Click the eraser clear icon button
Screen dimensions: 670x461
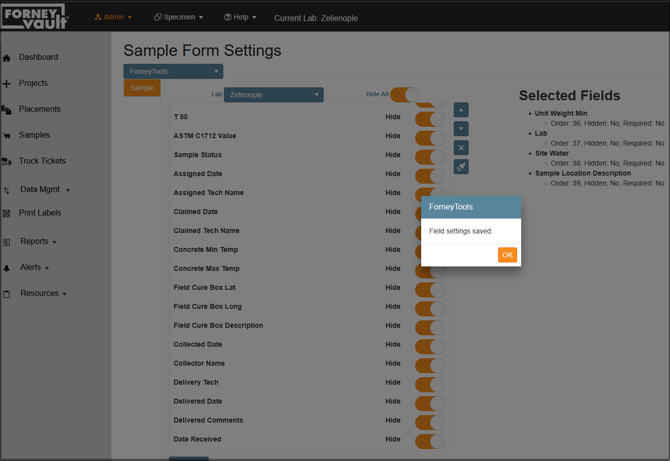point(461,167)
